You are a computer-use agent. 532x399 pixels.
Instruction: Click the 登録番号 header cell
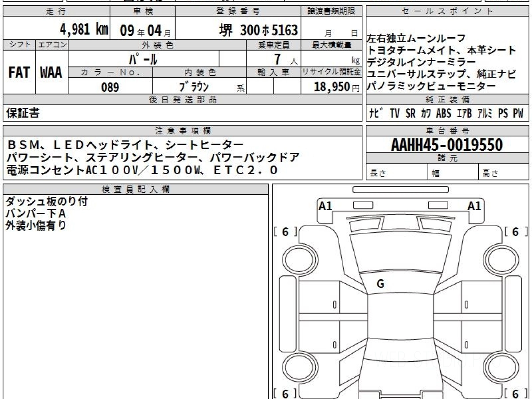click(239, 12)
